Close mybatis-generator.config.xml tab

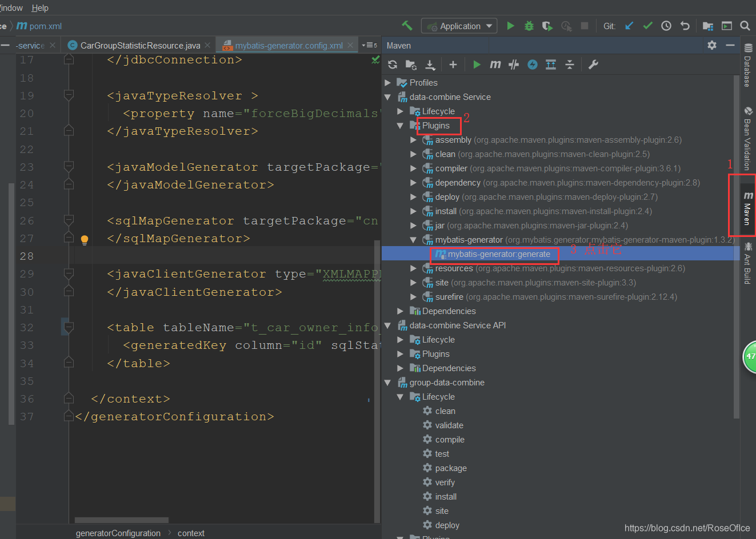(x=350, y=45)
